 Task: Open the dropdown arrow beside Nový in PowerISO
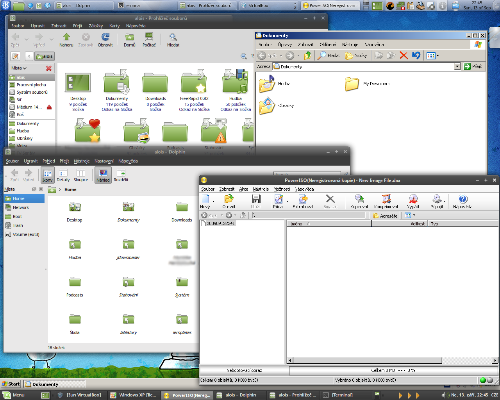pos(213,201)
